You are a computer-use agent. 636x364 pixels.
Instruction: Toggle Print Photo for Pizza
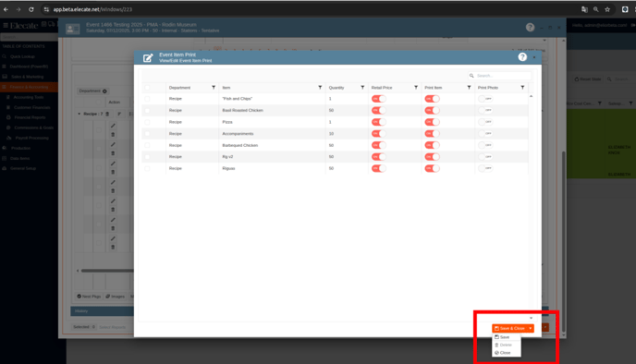coord(485,122)
